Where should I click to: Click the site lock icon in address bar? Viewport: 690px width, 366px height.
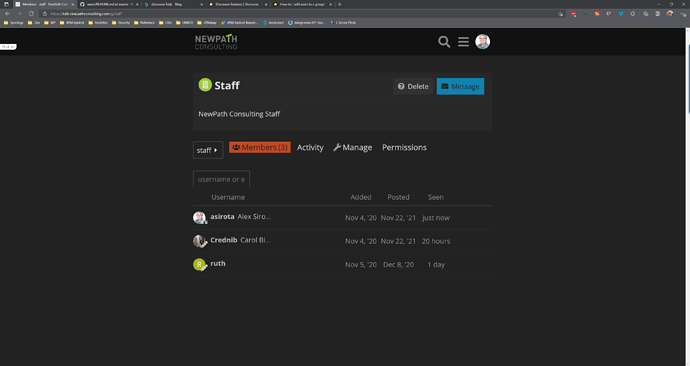tap(45, 14)
